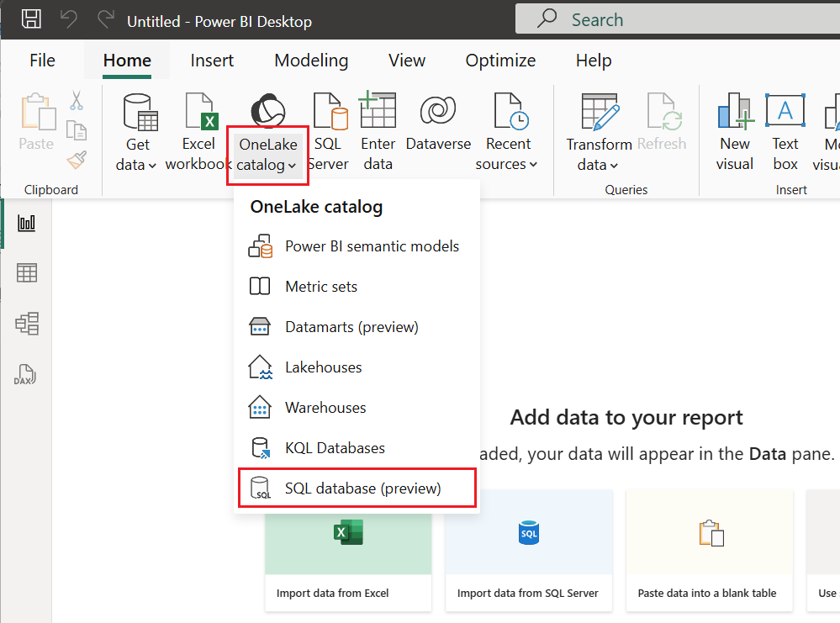Switch to the Modeling ribbon tab
This screenshot has height=623, width=840.
tap(310, 60)
